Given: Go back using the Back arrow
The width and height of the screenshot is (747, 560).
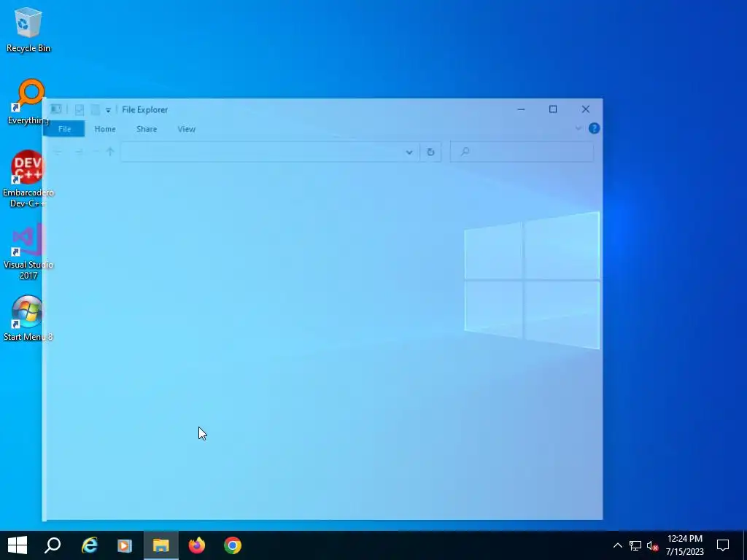Looking at the screenshot, I should pyautogui.click(x=58, y=152).
